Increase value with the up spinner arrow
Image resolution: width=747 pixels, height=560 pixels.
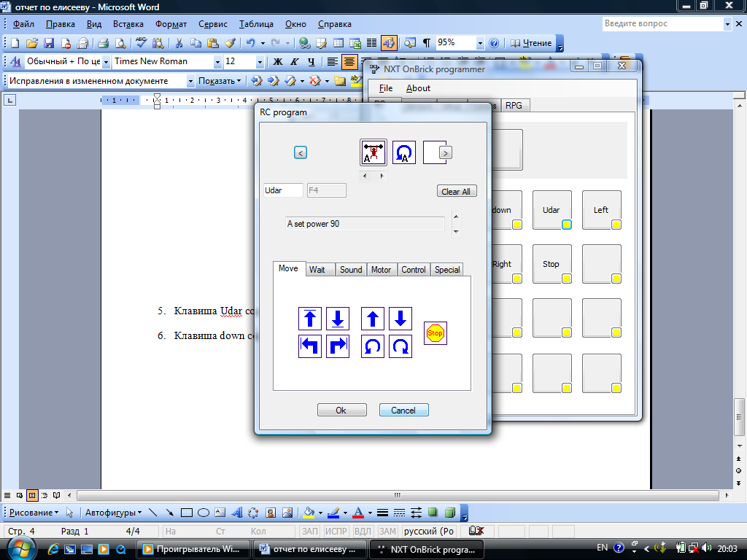point(456,217)
